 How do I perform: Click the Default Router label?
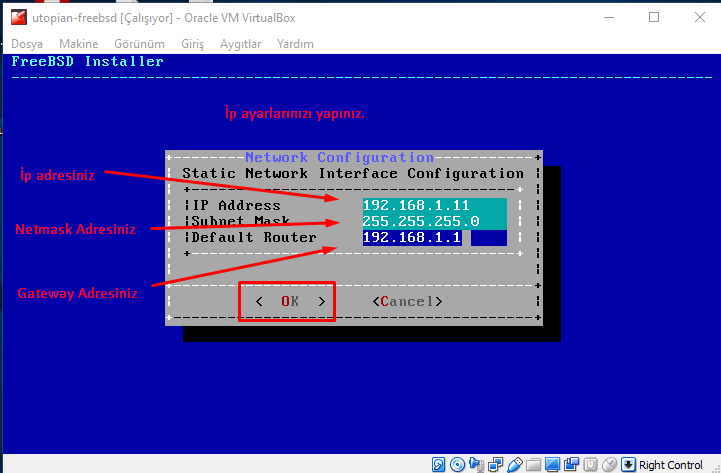254,237
